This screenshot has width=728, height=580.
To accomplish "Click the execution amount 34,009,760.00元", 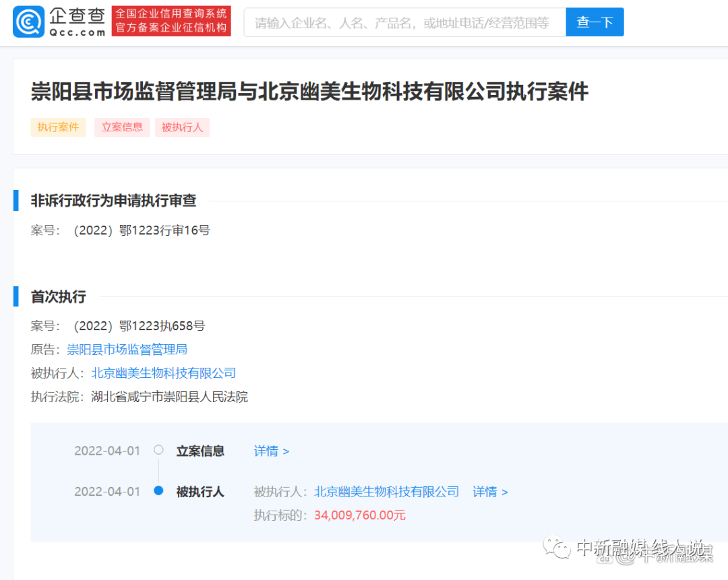I will (x=359, y=513).
